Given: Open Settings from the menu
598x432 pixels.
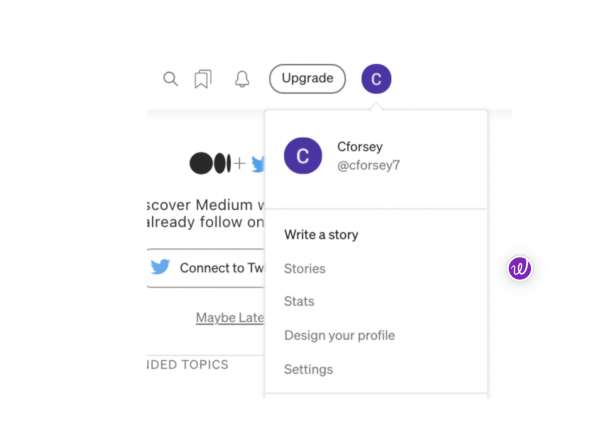Looking at the screenshot, I should pyautogui.click(x=309, y=369).
